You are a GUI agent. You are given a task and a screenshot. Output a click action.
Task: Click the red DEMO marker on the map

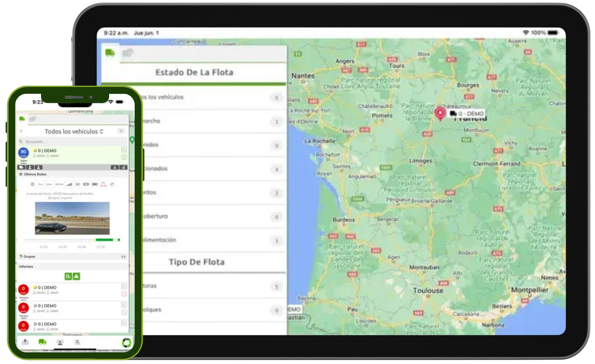440,114
